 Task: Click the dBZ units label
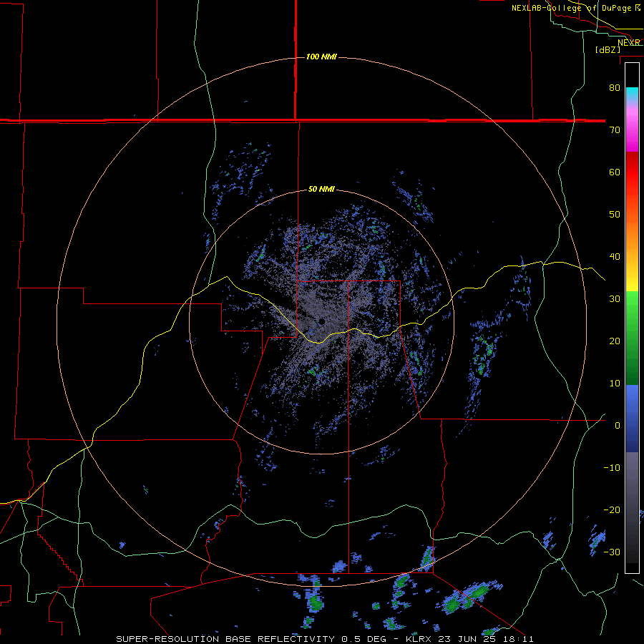[608, 50]
